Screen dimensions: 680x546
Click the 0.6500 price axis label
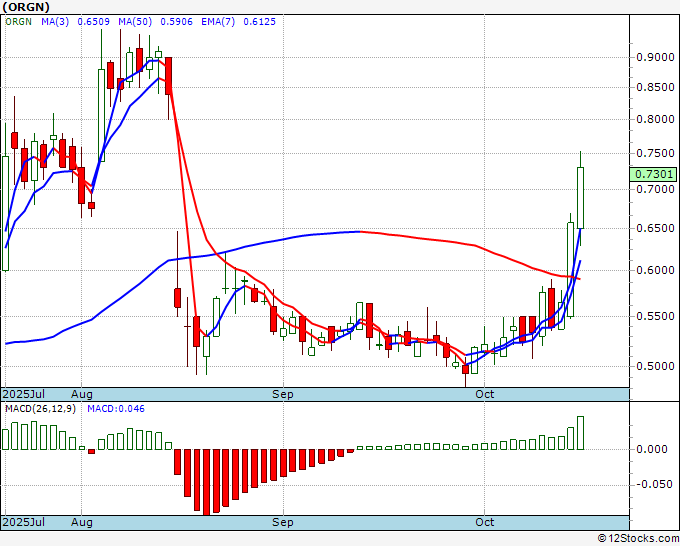655,228
